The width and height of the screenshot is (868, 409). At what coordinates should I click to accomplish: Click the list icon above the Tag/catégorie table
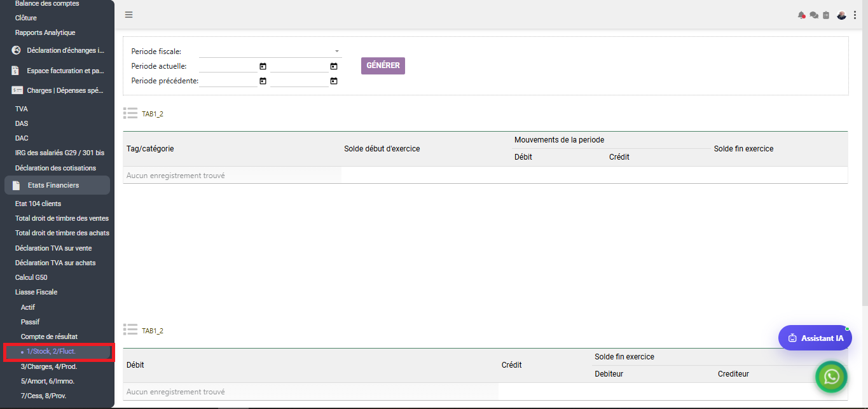(130, 113)
